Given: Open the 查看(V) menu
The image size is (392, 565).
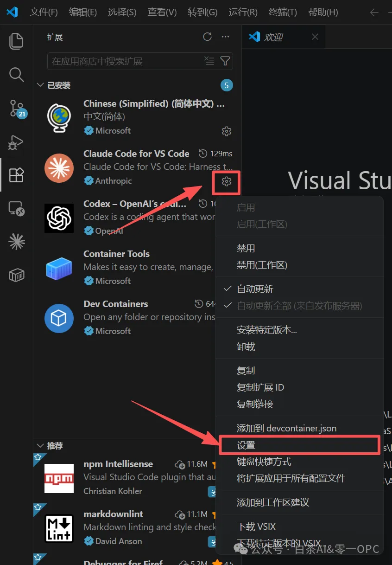Looking at the screenshot, I should 162,13.
